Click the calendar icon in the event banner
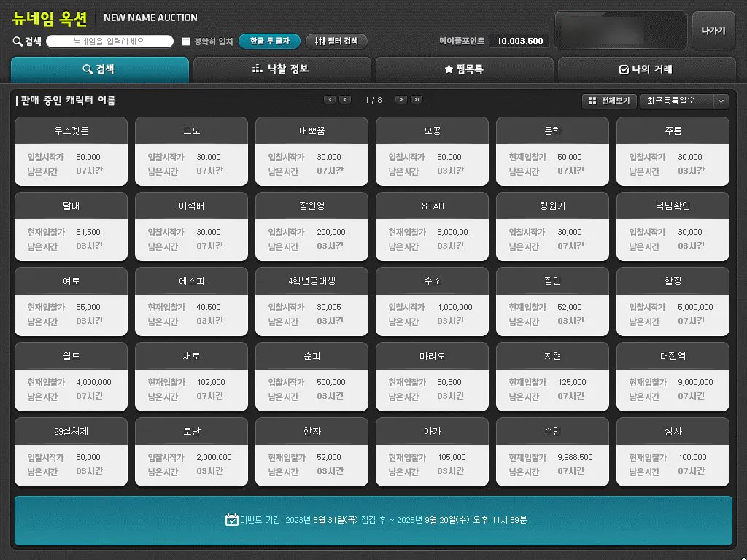The image size is (747, 560). coord(231,520)
